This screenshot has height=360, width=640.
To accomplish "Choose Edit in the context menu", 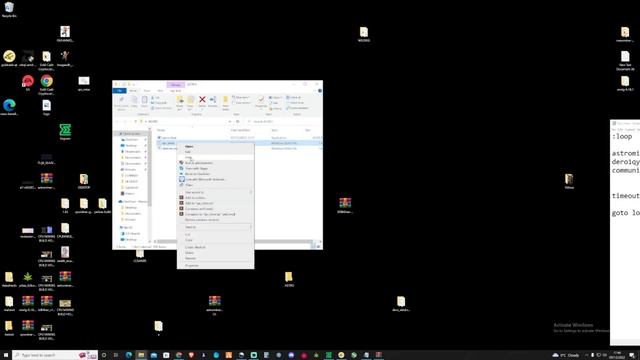I will (x=215, y=152).
